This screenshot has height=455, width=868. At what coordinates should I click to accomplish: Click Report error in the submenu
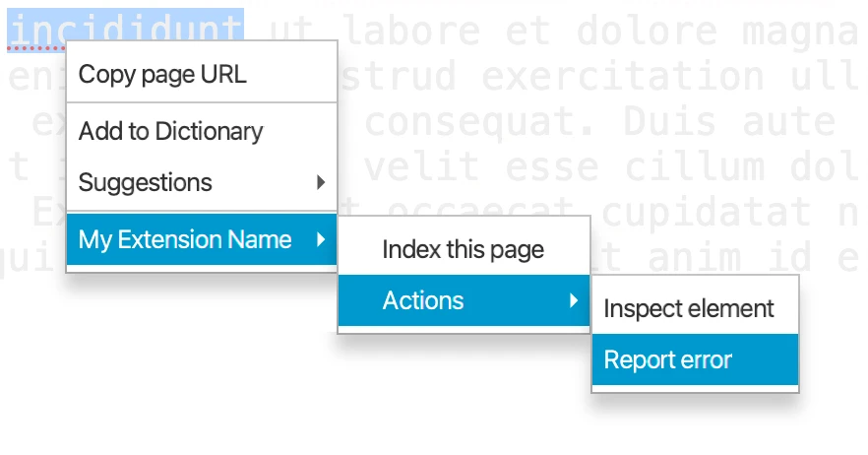pyautogui.click(x=668, y=359)
